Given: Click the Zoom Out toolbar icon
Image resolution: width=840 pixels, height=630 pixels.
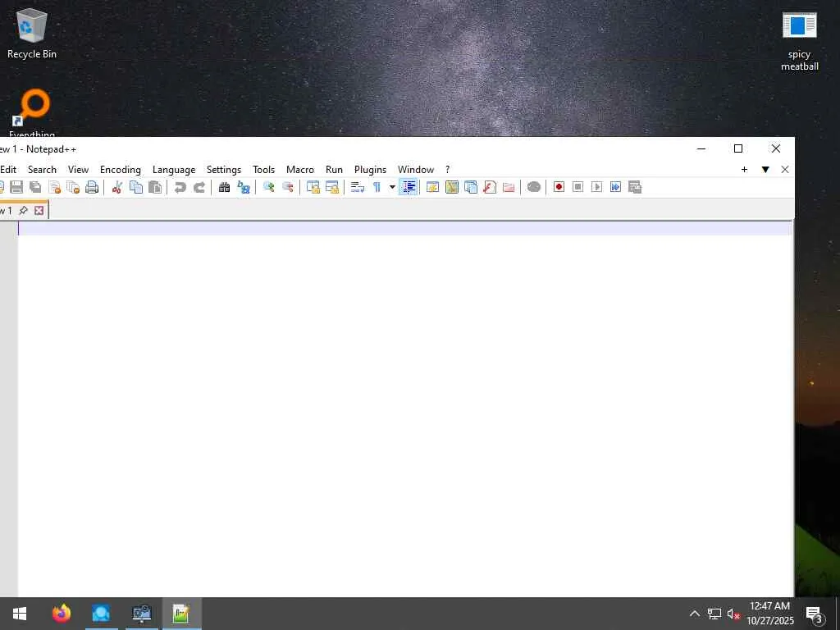Looking at the screenshot, I should 288,187.
